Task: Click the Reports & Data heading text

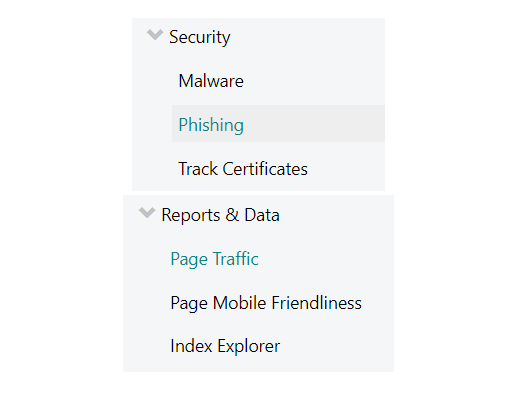Action: click(x=220, y=215)
